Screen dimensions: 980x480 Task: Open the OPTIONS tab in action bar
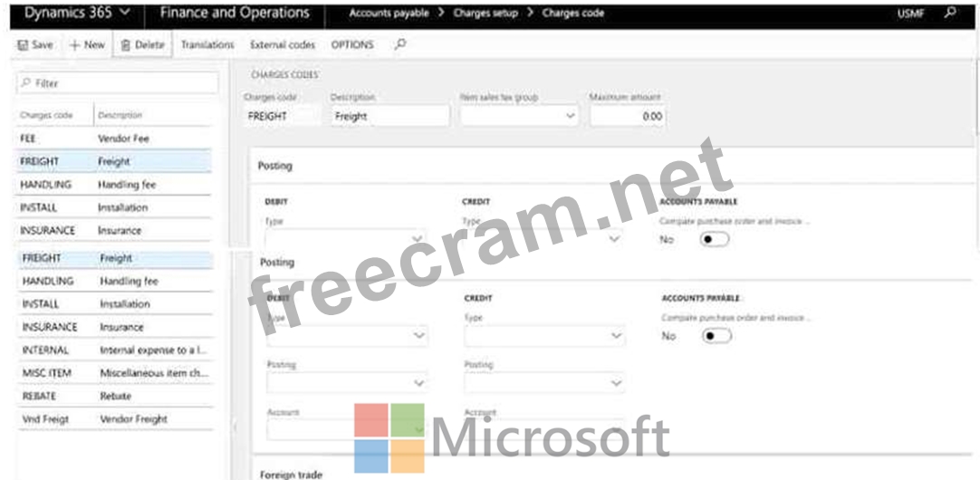pos(352,44)
